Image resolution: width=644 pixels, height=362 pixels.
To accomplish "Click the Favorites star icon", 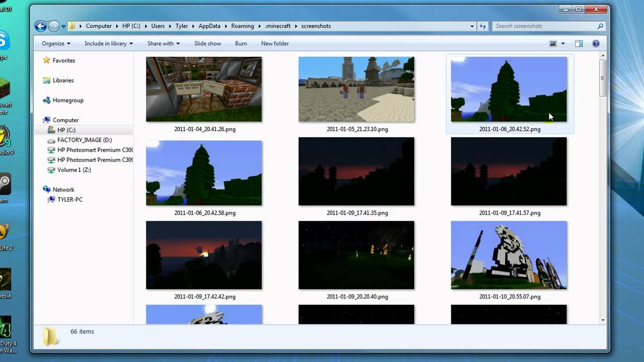I will [46, 60].
